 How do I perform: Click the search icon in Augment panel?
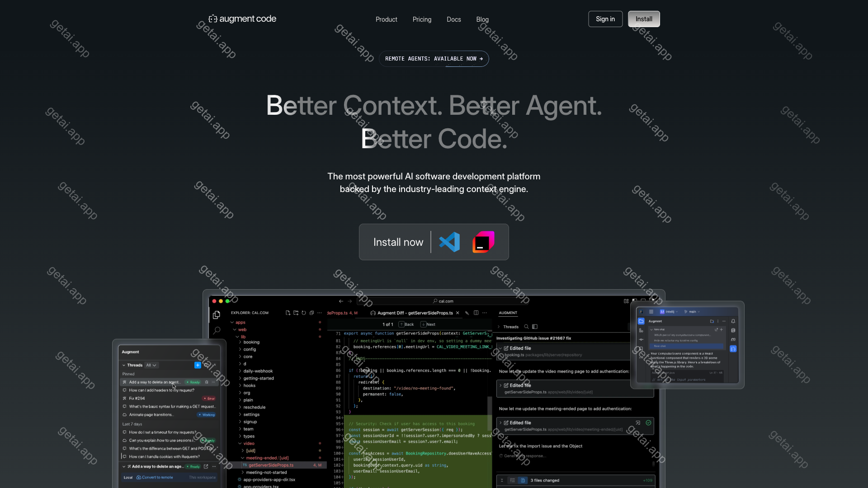pyautogui.click(x=526, y=327)
